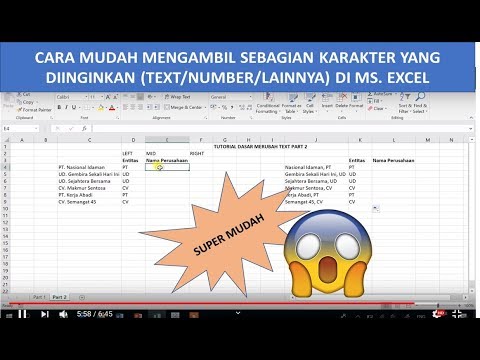This screenshot has width=480, height=360.
Task: Toggle Bold formatting
Action: (59, 107)
